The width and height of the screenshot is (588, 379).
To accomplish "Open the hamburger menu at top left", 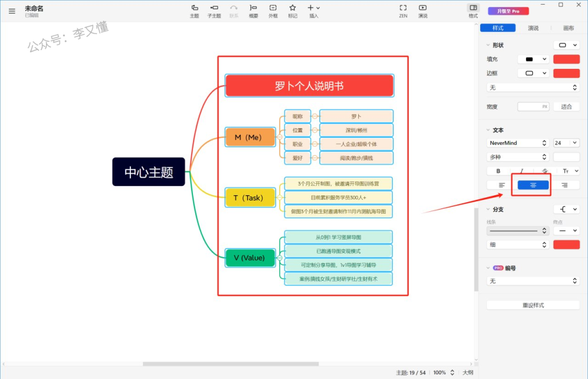I will (12, 11).
